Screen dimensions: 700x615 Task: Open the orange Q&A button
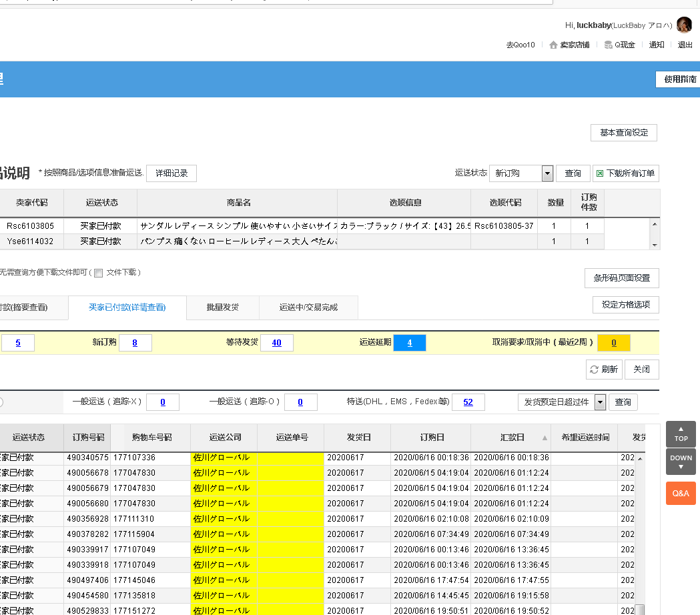point(681,494)
